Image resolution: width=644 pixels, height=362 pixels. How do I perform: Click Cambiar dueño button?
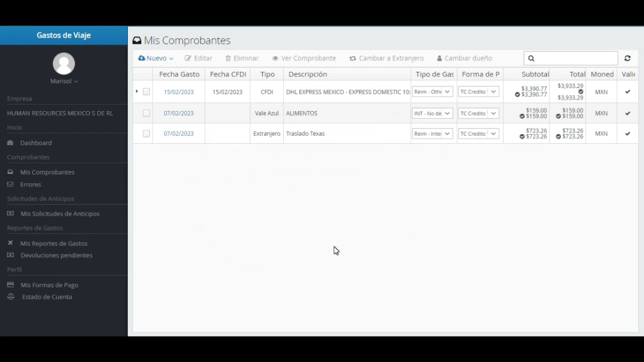click(x=464, y=58)
